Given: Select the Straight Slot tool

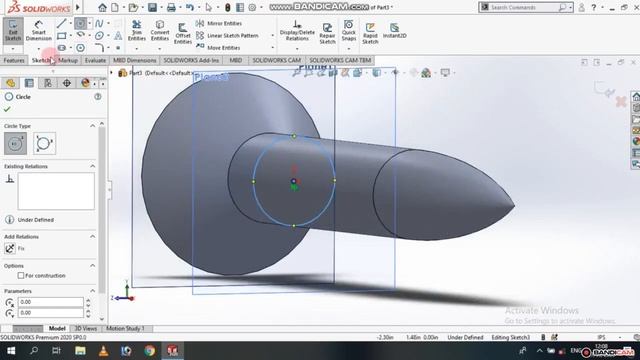Looking at the screenshot, I should [x=62, y=48].
